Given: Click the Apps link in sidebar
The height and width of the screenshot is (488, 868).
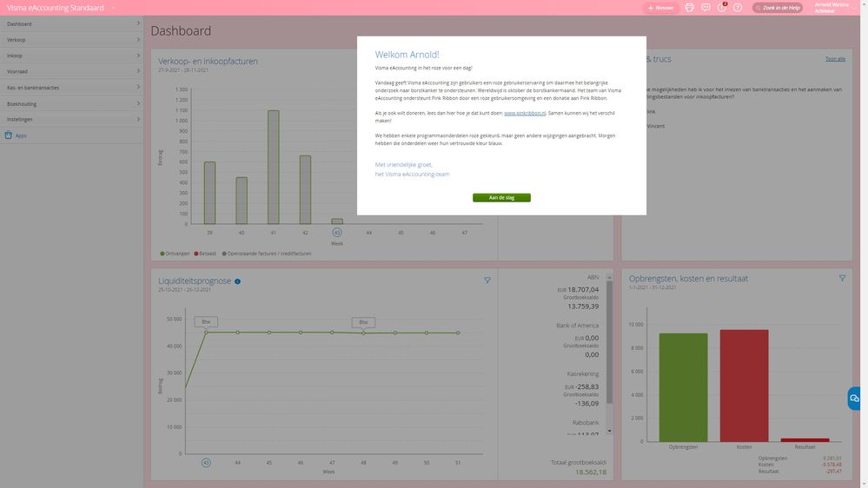Looking at the screenshot, I should (x=21, y=135).
